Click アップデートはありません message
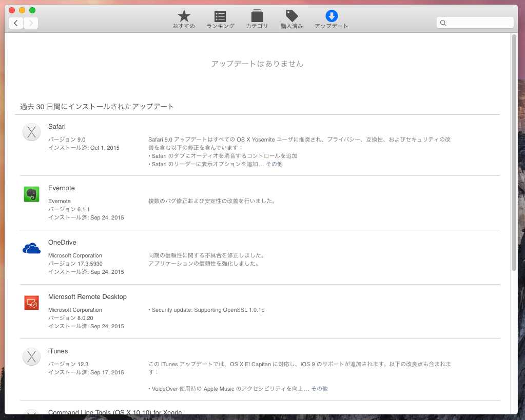Viewport: 525px width, 420px height. tap(257, 64)
